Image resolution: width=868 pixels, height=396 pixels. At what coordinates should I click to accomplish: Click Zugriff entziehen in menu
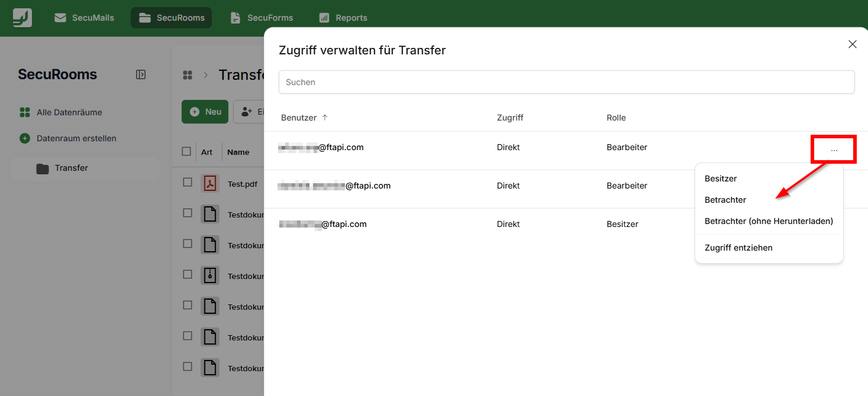pyautogui.click(x=738, y=248)
